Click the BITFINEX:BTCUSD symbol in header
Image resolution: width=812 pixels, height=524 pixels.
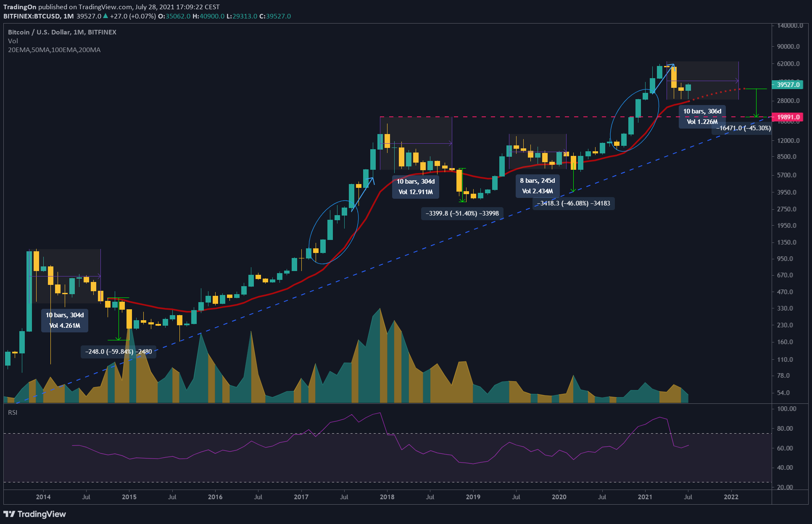32,16
